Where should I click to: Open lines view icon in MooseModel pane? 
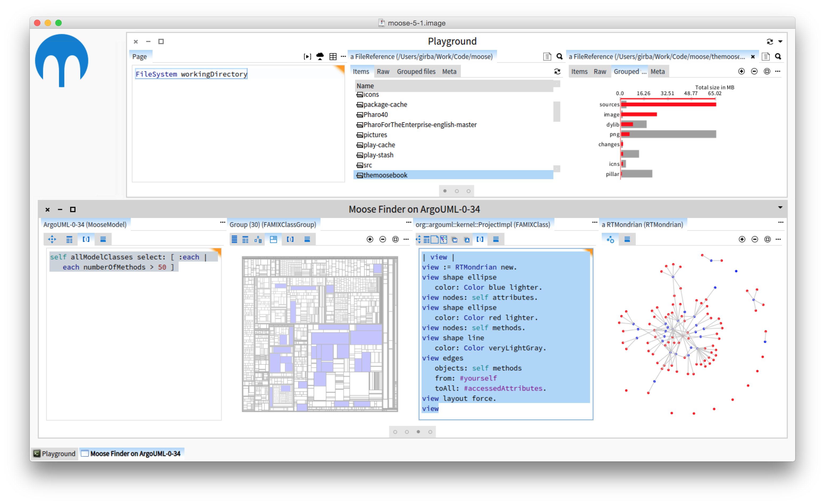[103, 239]
